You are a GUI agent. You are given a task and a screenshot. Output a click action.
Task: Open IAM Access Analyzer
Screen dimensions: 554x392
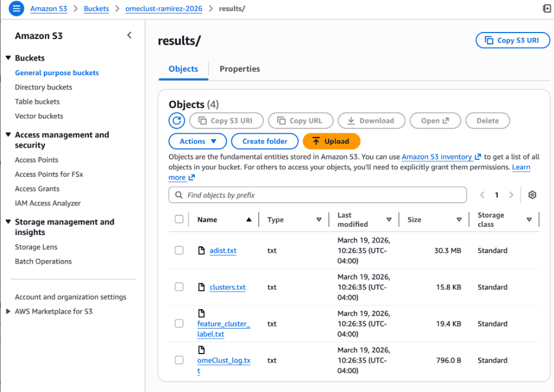coord(48,204)
